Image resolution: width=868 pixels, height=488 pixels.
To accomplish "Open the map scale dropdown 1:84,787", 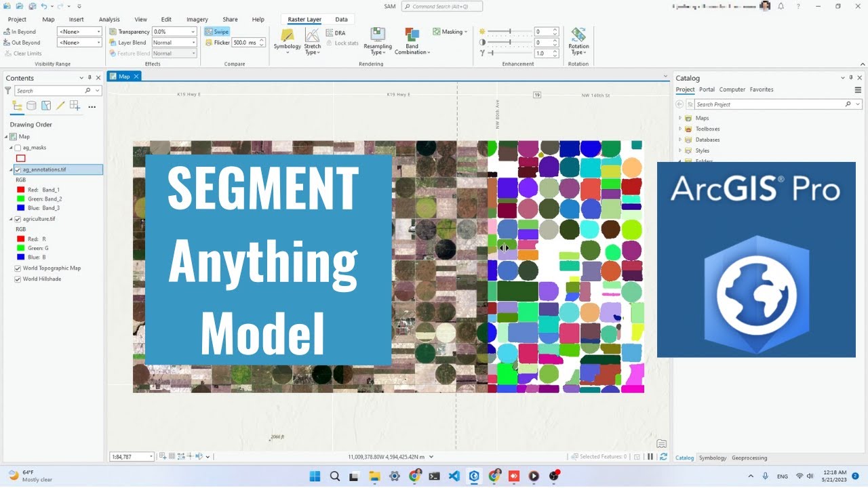I will click(151, 457).
